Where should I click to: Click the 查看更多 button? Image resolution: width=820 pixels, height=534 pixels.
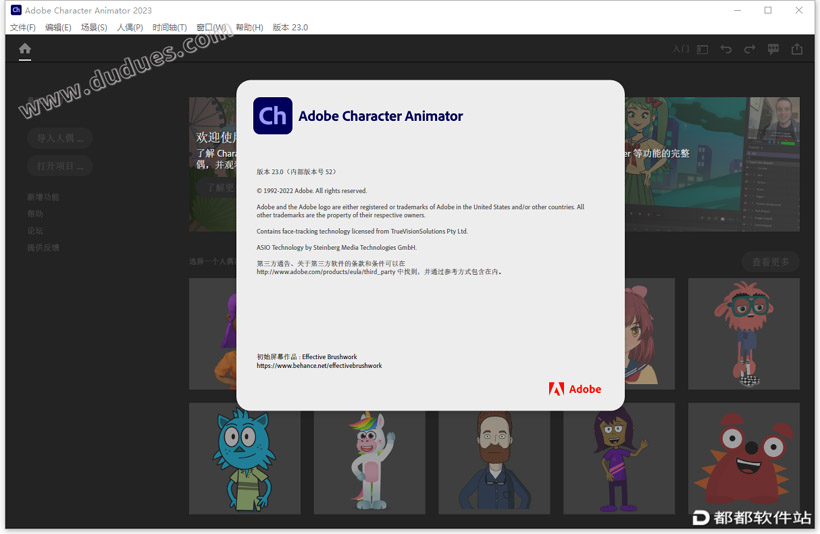pyautogui.click(x=770, y=262)
